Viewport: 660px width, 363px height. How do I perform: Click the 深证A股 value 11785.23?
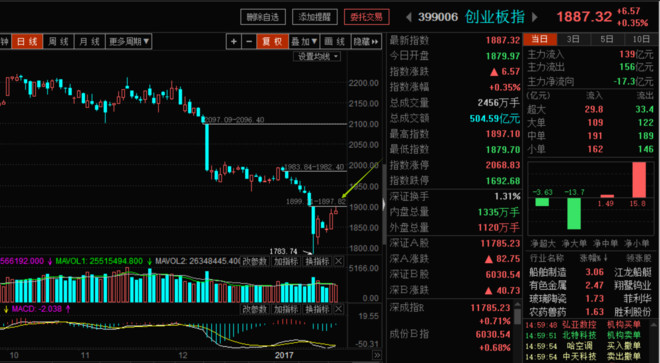[x=500, y=243]
